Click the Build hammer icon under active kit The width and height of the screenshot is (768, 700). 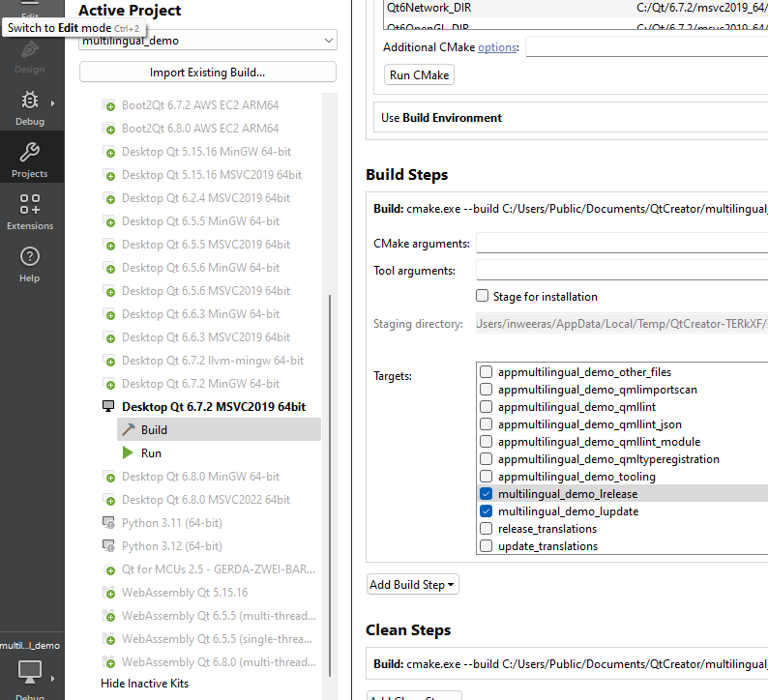(128, 430)
